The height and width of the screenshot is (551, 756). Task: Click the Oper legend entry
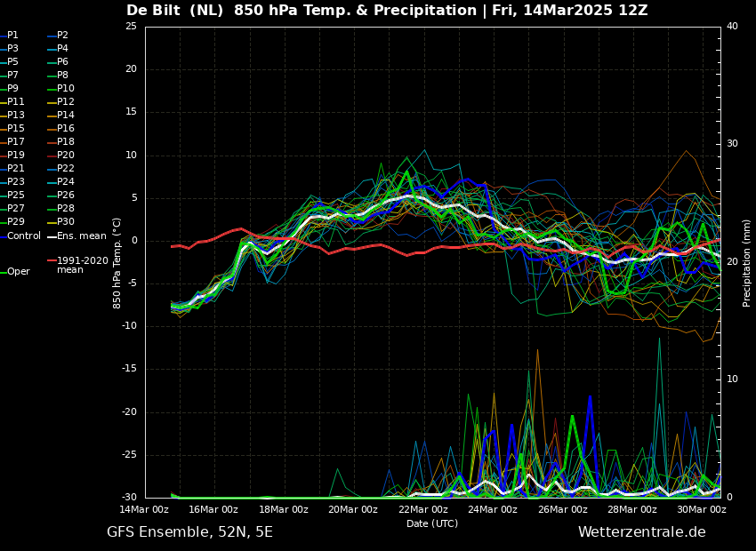pos(16,272)
